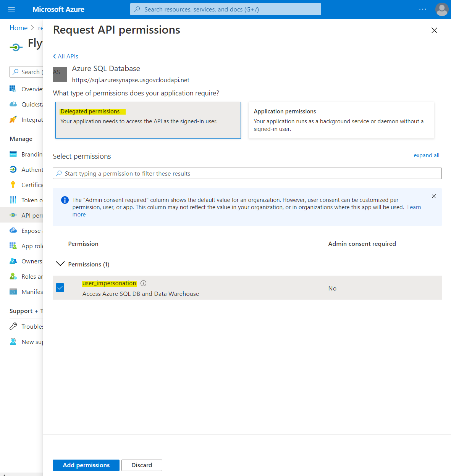
Task: Click the Overview grid icon in sidebar
Action: [x=13, y=89]
